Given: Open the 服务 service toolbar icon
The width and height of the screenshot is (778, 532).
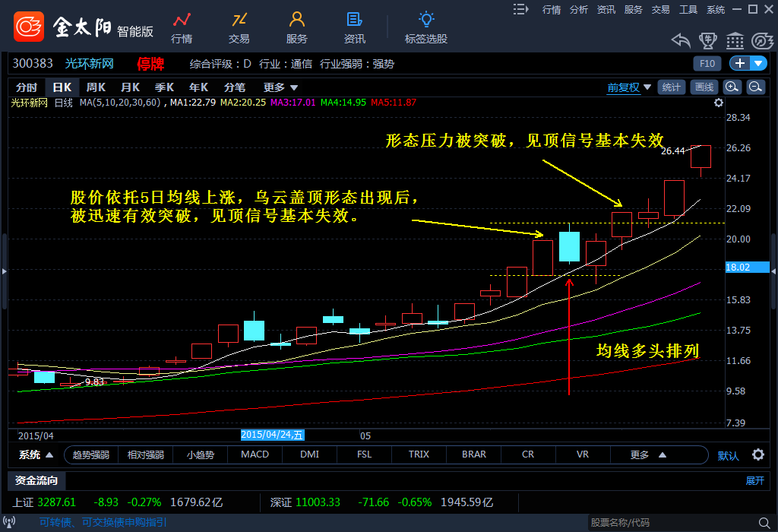Looking at the screenshot, I should click(297, 28).
